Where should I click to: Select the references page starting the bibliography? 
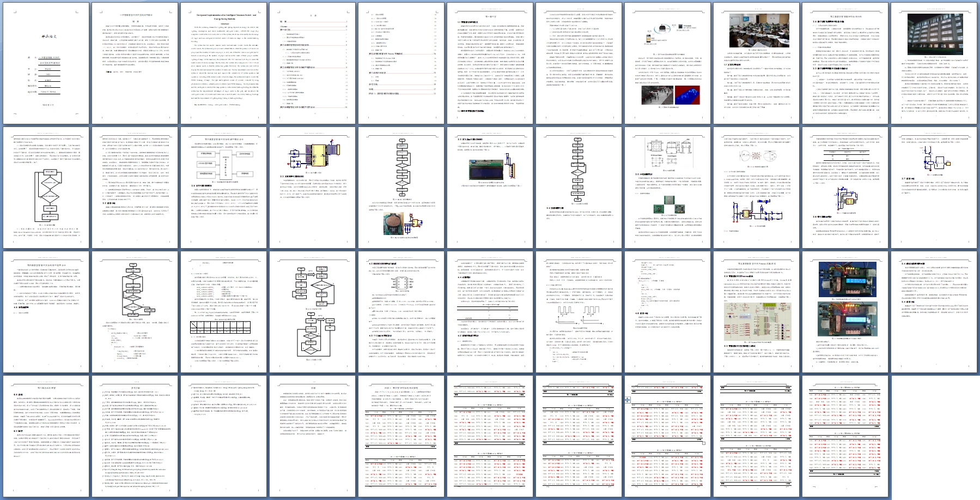tap(134, 436)
